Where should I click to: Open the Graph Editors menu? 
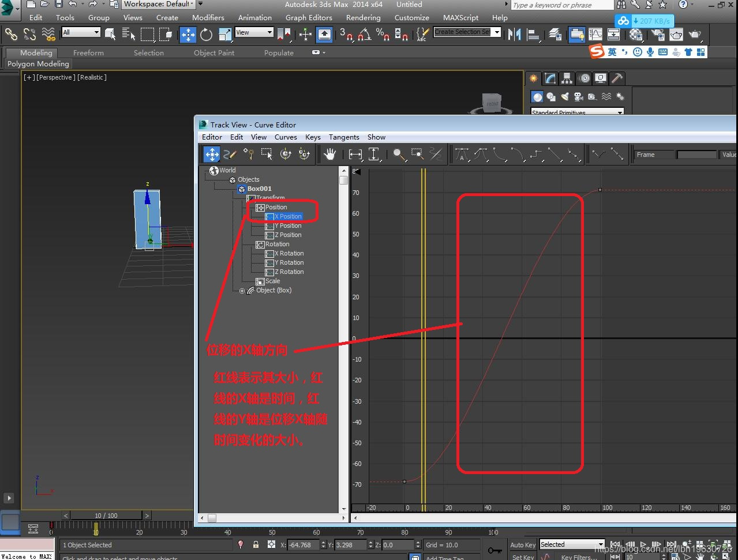309,18
